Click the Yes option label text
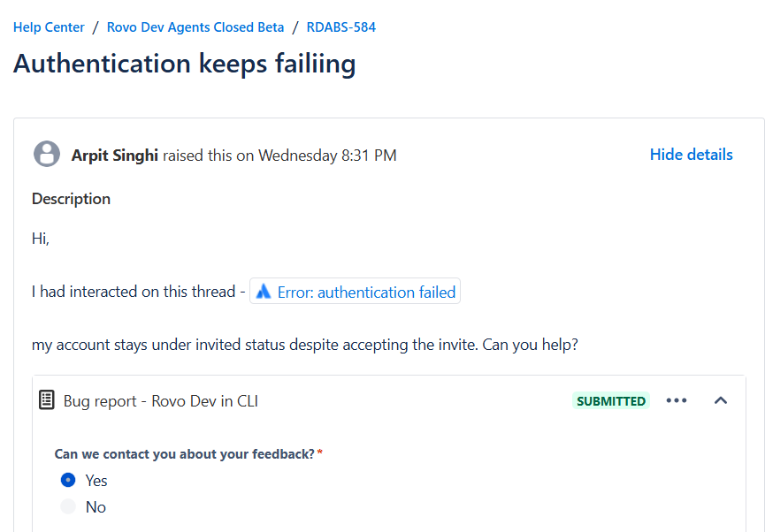The image size is (765, 532). pos(96,481)
